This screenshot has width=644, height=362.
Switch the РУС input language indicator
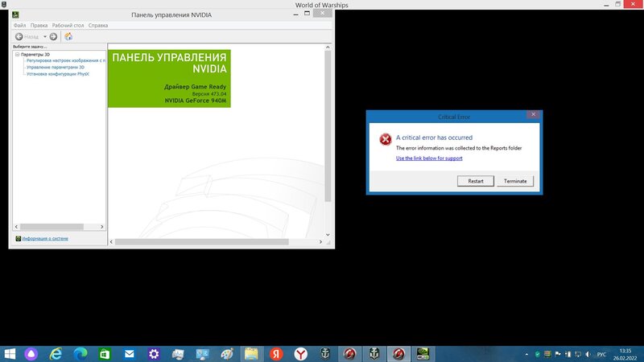click(x=601, y=354)
